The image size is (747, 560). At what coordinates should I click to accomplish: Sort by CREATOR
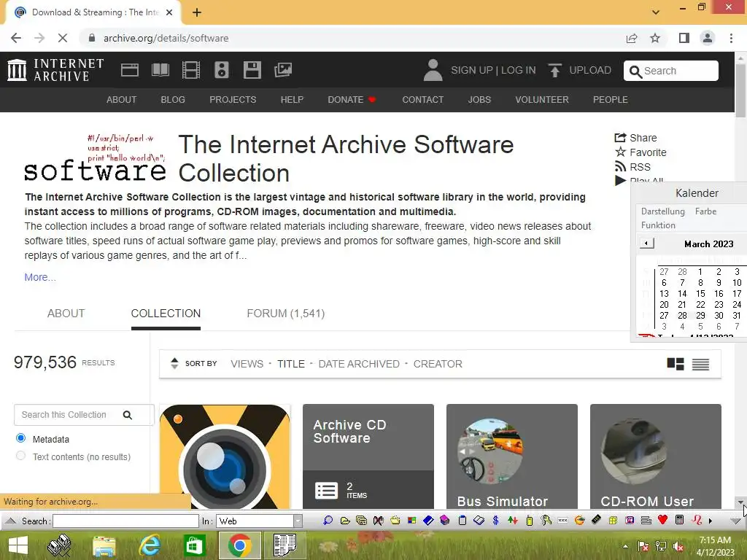pos(438,364)
